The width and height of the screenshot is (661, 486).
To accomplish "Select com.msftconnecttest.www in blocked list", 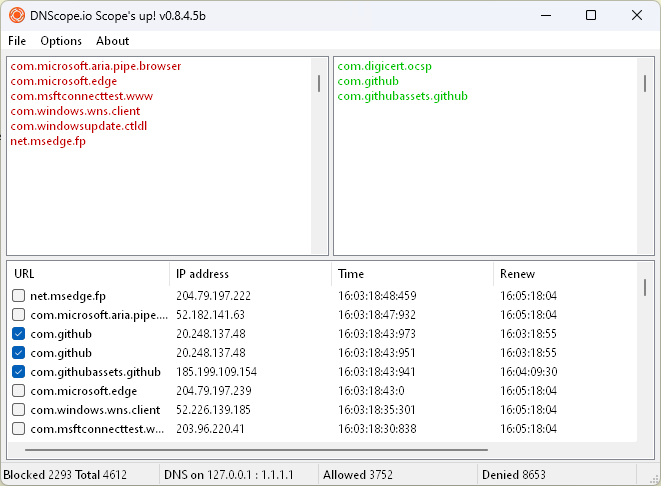I will (81, 96).
